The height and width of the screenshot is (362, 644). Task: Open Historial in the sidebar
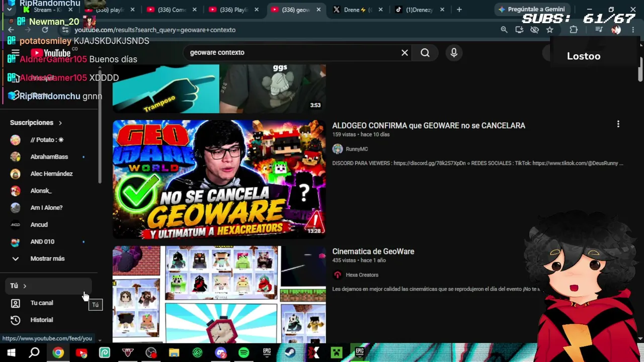click(x=48, y=320)
